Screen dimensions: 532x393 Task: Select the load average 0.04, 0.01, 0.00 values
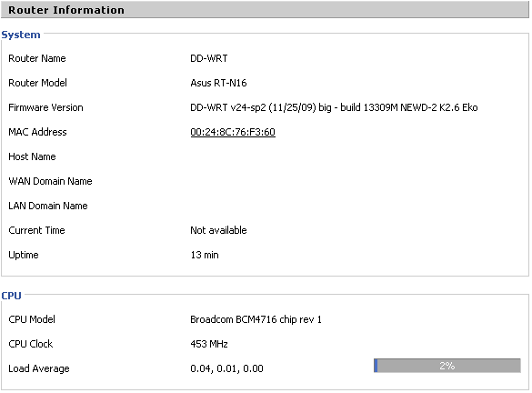point(226,368)
